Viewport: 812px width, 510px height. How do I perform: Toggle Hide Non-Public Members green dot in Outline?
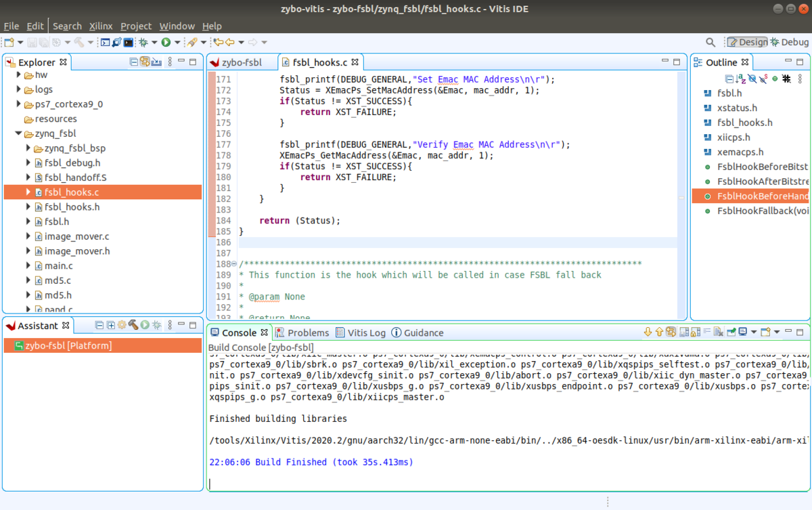pos(775,79)
